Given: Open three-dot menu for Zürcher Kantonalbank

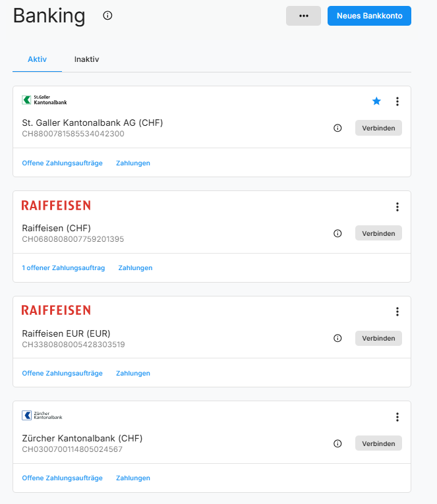Looking at the screenshot, I should 397,417.
